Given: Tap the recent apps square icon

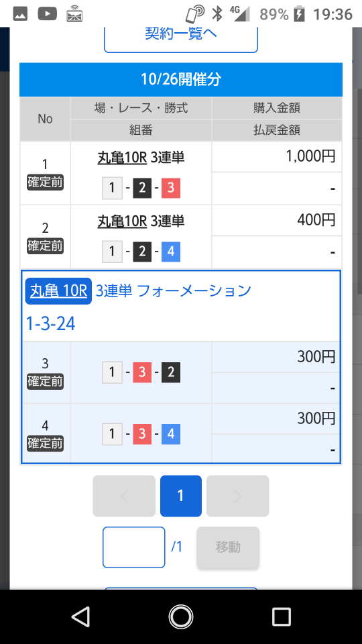Looking at the screenshot, I should coord(281,616).
